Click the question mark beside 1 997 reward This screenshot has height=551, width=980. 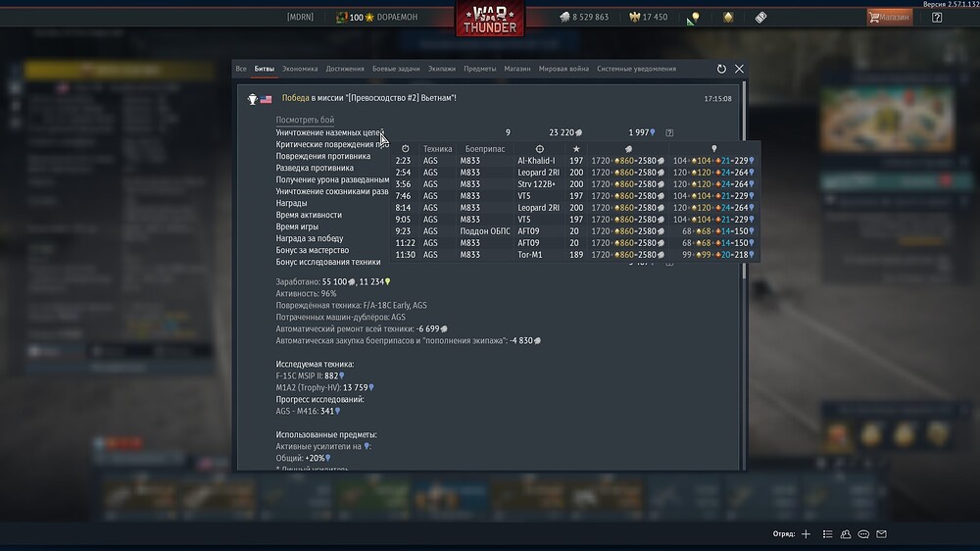[669, 132]
